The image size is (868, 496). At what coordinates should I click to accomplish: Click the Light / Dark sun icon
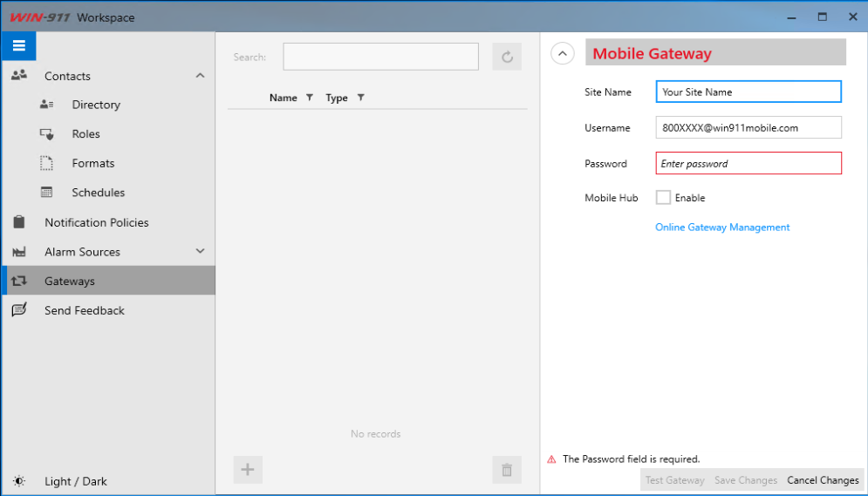pos(19,481)
